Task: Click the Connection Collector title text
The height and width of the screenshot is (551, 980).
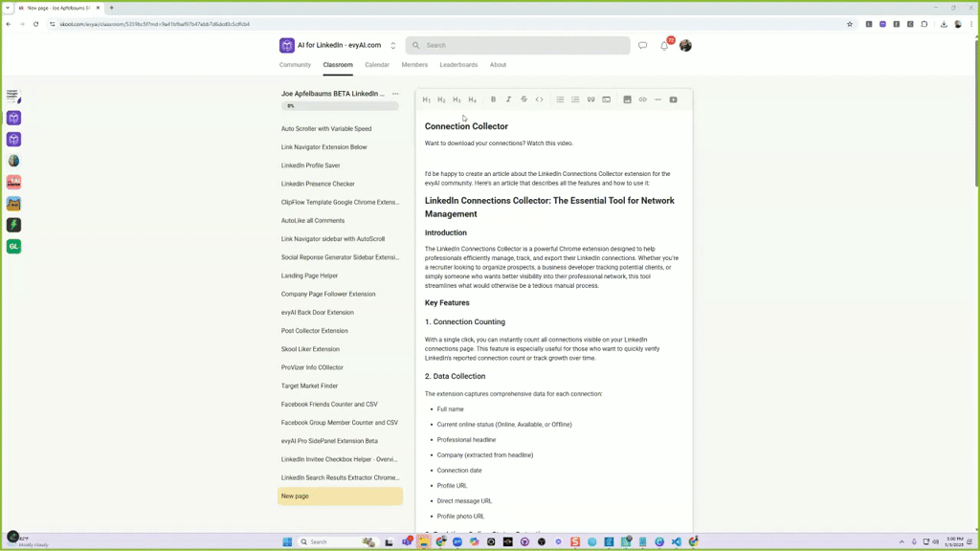Action: [x=466, y=126]
